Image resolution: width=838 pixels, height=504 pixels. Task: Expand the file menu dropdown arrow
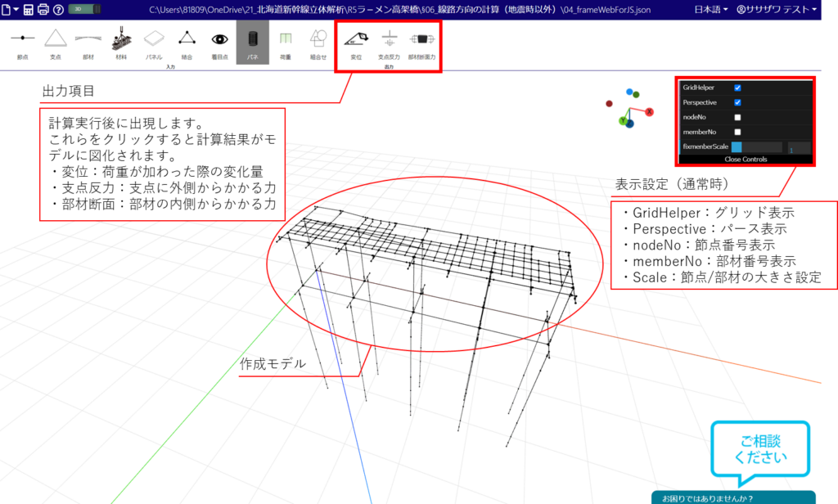pyautogui.click(x=16, y=10)
